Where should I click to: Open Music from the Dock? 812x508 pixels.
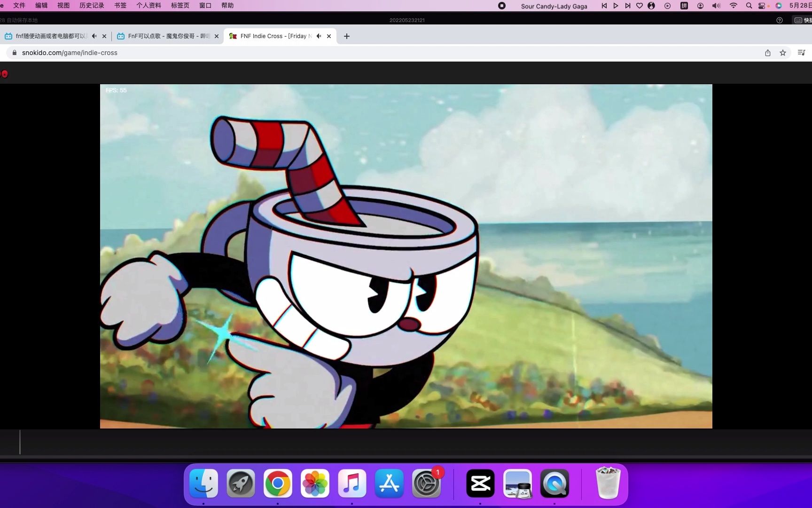click(352, 483)
